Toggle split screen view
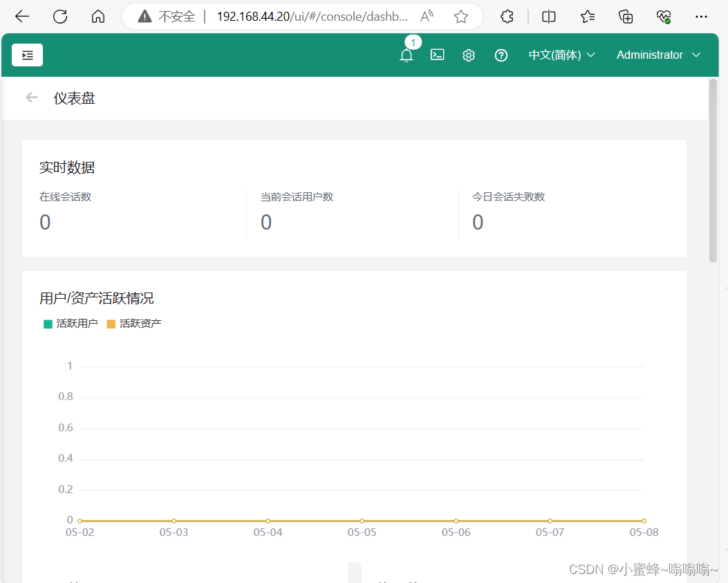This screenshot has height=583, width=728. click(548, 17)
